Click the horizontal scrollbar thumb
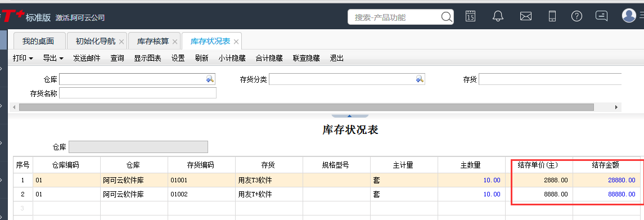 (307, 107)
